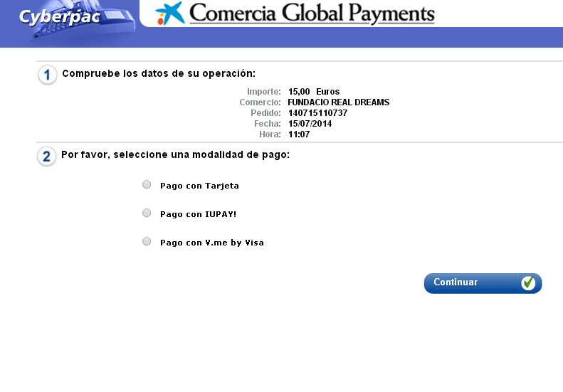Click the 'Importe:' field label
This screenshot has width=563, height=392.
tap(264, 92)
